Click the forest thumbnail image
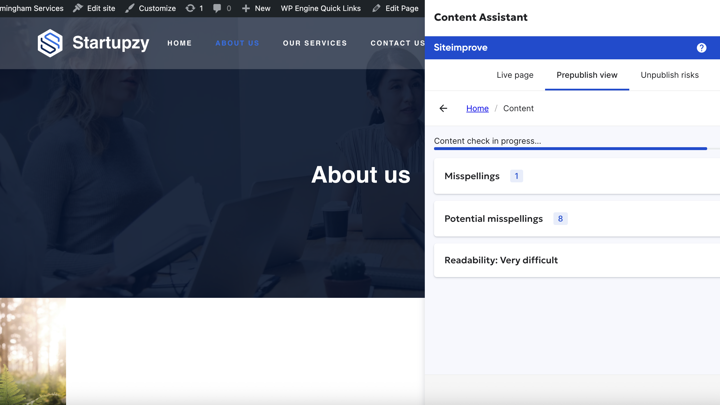720x405 pixels. click(33, 350)
